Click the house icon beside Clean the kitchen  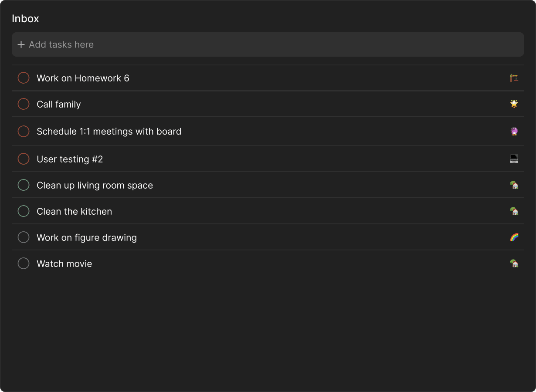(x=514, y=211)
